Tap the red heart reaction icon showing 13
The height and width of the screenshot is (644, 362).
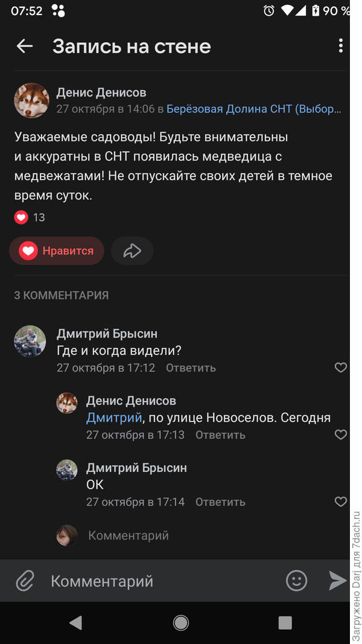pyautogui.click(x=20, y=217)
